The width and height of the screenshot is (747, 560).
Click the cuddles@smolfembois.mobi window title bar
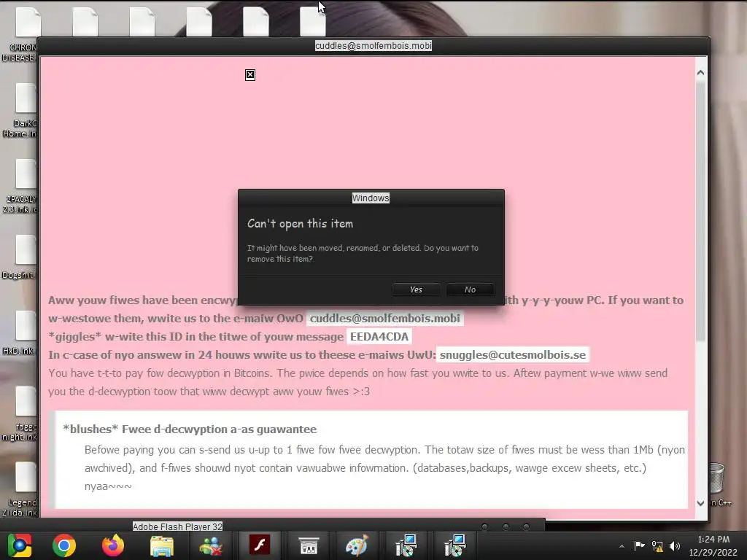pos(373,46)
